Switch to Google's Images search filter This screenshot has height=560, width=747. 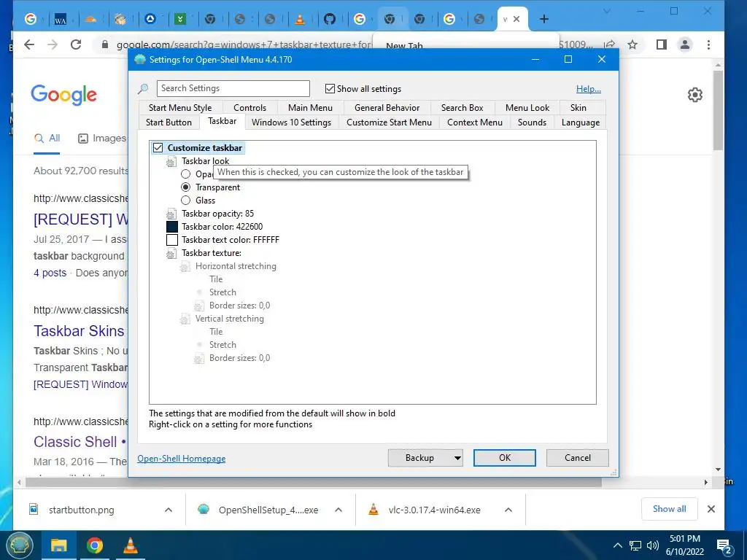(102, 139)
